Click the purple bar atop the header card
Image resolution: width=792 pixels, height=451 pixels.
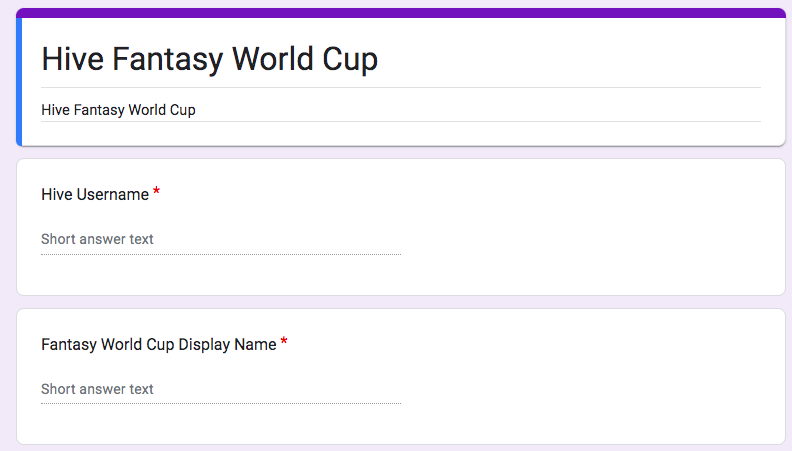coord(401,13)
